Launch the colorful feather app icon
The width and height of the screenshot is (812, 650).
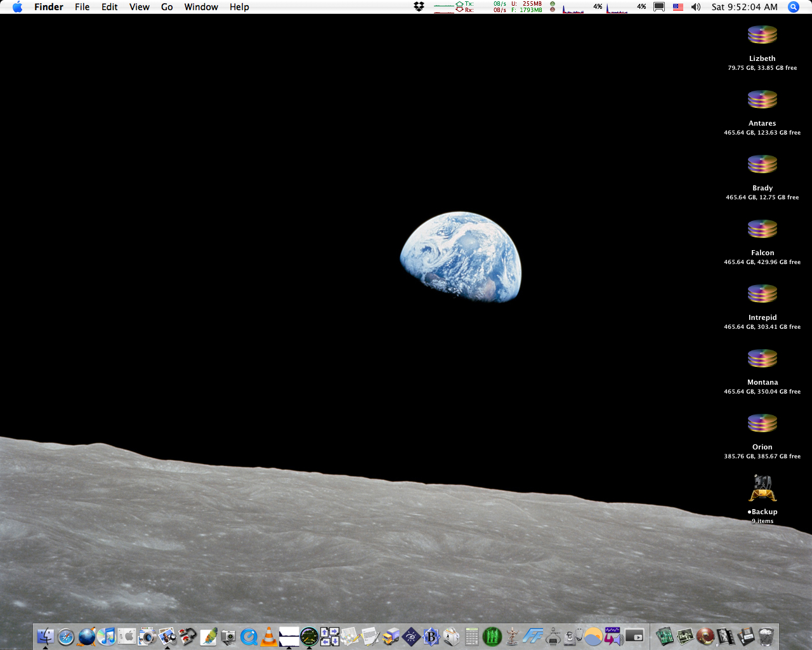pos(209,636)
